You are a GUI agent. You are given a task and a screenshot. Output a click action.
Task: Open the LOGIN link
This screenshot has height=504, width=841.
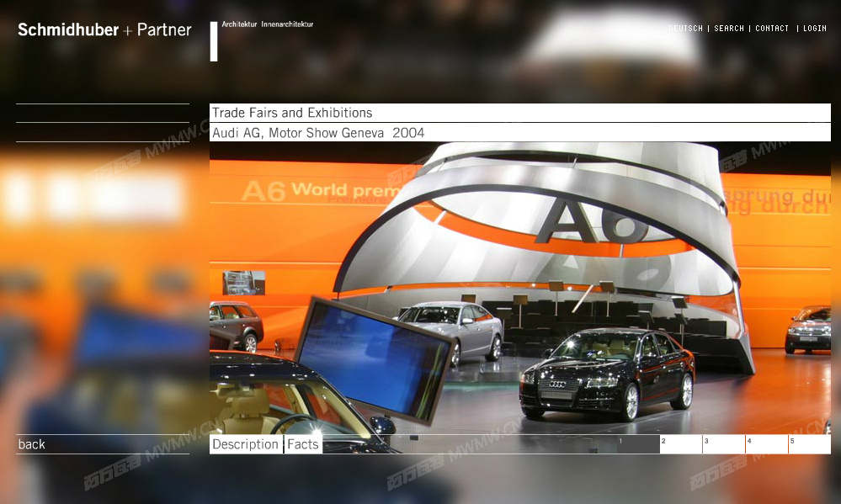coord(815,29)
